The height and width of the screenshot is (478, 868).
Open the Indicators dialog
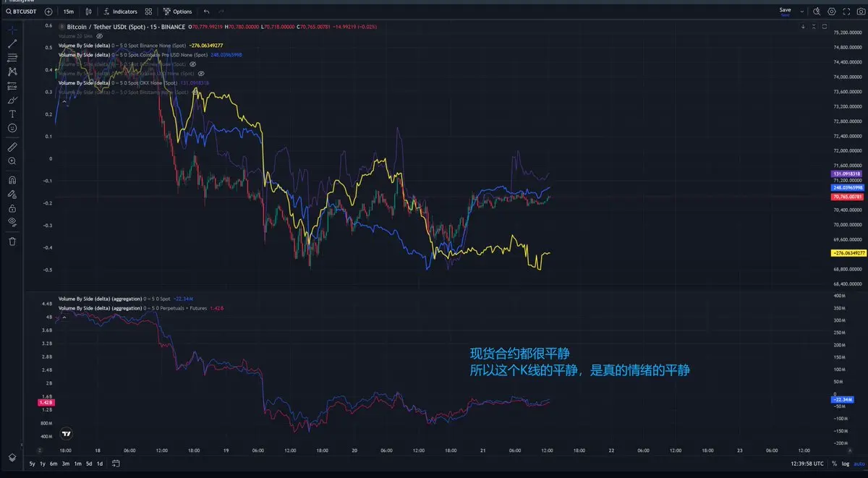pos(120,12)
